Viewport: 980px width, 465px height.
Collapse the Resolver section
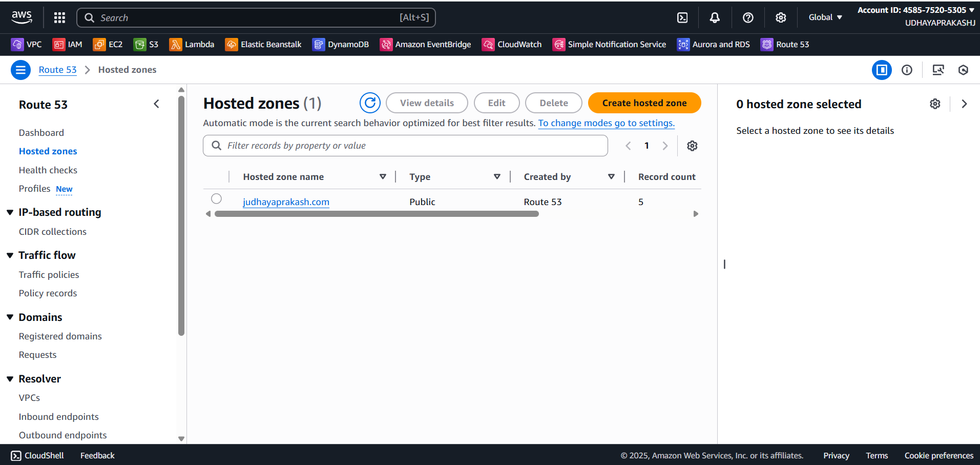click(10, 379)
